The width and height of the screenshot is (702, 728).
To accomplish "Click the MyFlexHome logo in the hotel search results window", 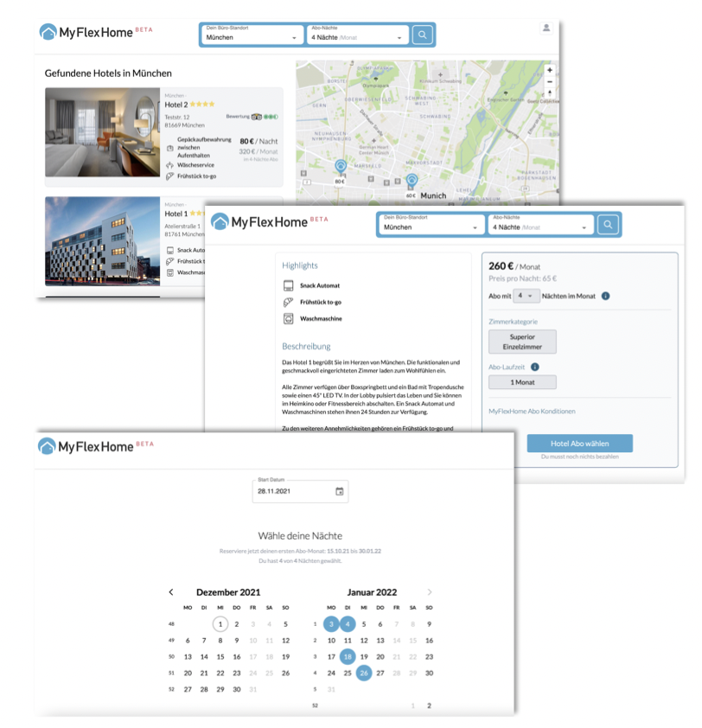I will pyautogui.click(x=96, y=33).
